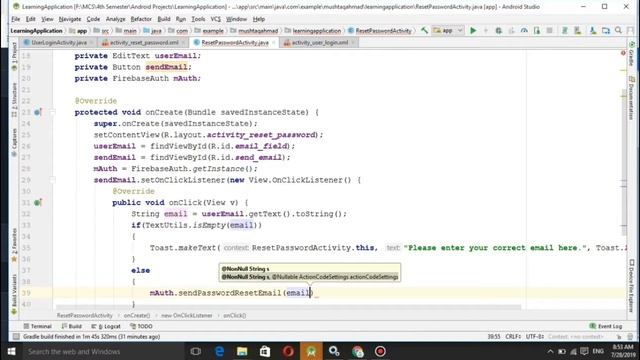Open Microsoft Edge from taskbar
Viewport: 640px width, 360px height.
click(219, 351)
